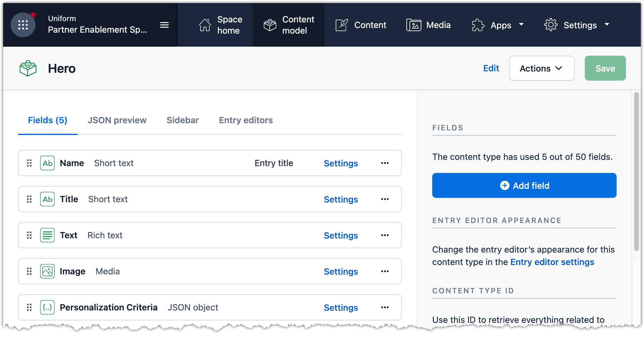Open the apps grid launcher icon
The height and width of the screenshot is (349, 644).
[x=23, y=25]
